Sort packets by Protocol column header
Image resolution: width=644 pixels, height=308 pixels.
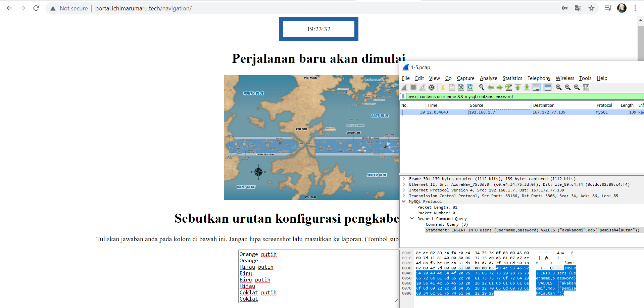click(607, 105)
